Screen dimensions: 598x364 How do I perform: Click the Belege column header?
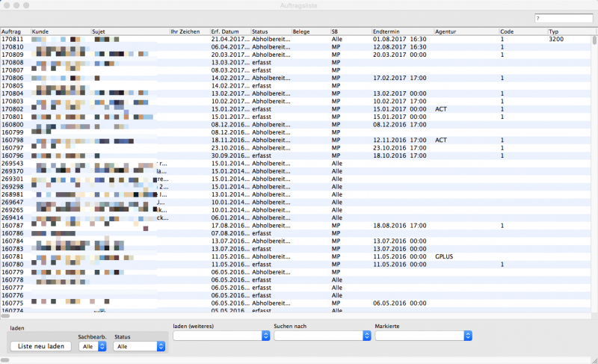[x=309, y=31]
